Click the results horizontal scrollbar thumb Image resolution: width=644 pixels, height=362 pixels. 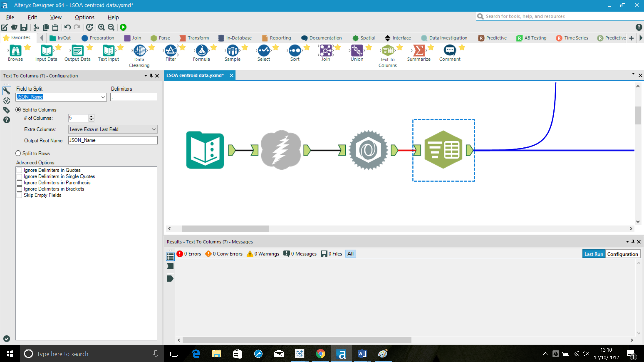pyautogui.click(x=297, y=340)
